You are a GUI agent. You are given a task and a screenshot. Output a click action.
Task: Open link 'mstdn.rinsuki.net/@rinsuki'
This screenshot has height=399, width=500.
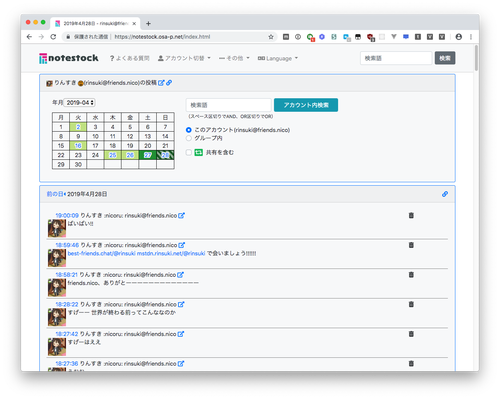tap(171, 253)
